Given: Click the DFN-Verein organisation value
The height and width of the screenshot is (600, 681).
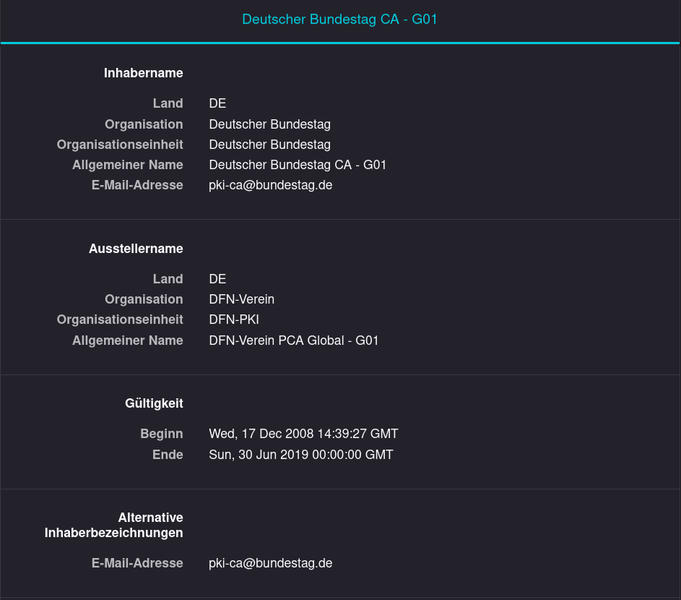Looking at the screenshot, I should click(x=241, y=299).
